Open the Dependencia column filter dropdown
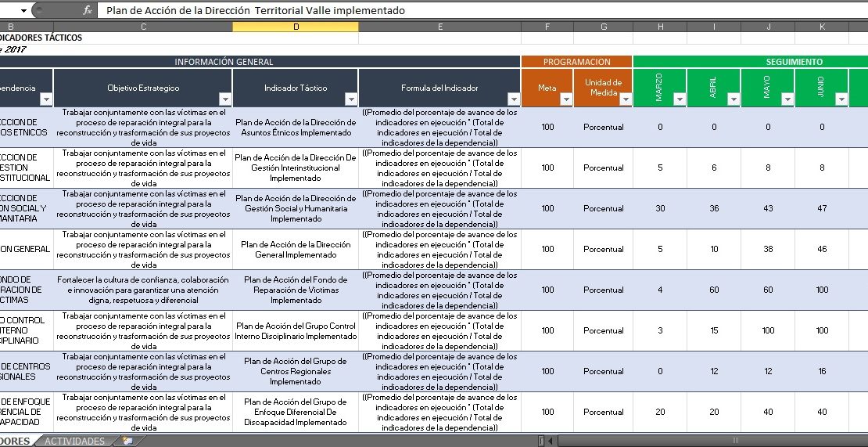Viewport: 868px width, 447px height. coord(46,99)
